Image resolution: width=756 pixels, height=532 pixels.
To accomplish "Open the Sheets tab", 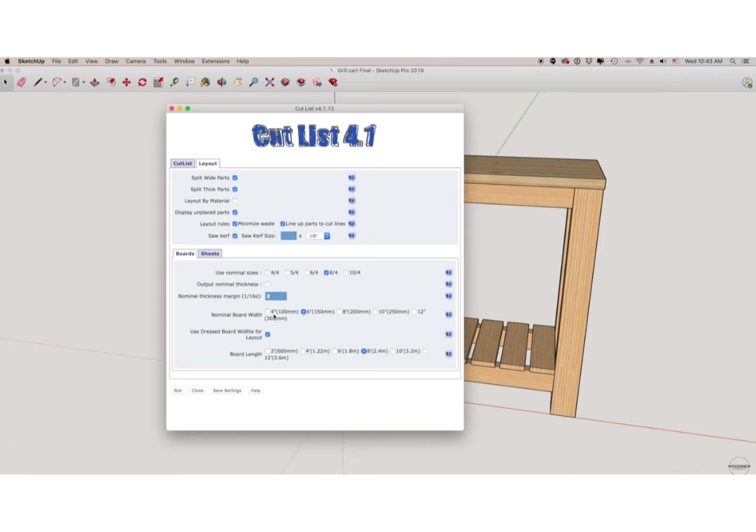I will pyautogui.click(x=210, y=253).
